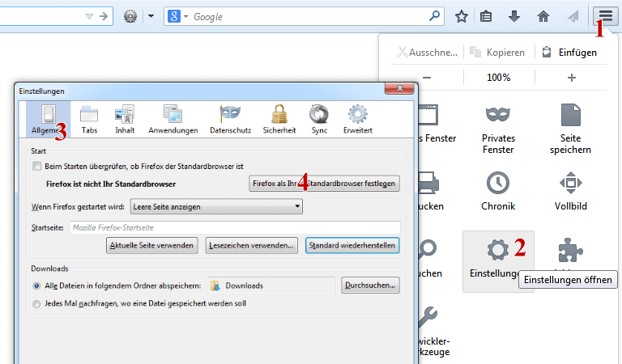The image size is (622, 364).
Task: Click Standard wiederherstellen button
Action: tap(352, 245)
